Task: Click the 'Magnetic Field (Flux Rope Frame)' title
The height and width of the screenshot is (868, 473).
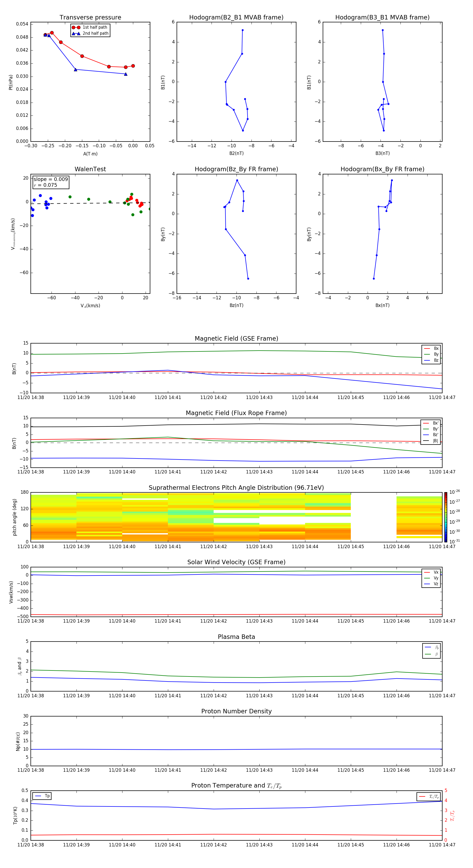Action: [236, 413]
